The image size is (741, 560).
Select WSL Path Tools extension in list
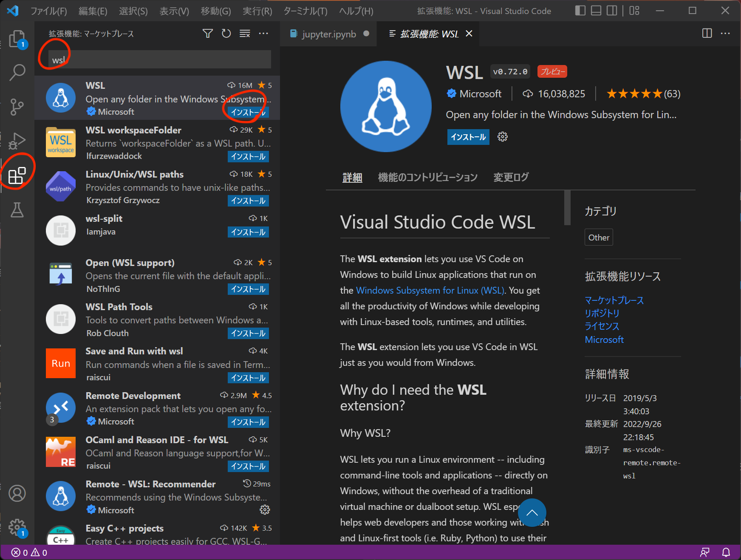(x=157, y=320)
